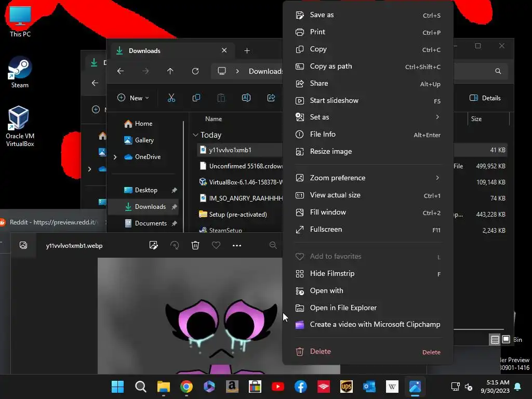Select Create a video with Microsoft Clipchamp
The width and height of the screenshot is (532, 399).
(368, 325)
